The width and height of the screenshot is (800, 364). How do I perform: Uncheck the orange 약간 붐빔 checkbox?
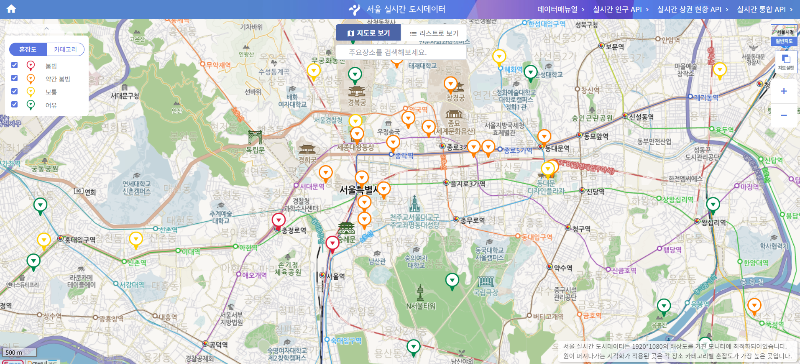tap(14, 78)
